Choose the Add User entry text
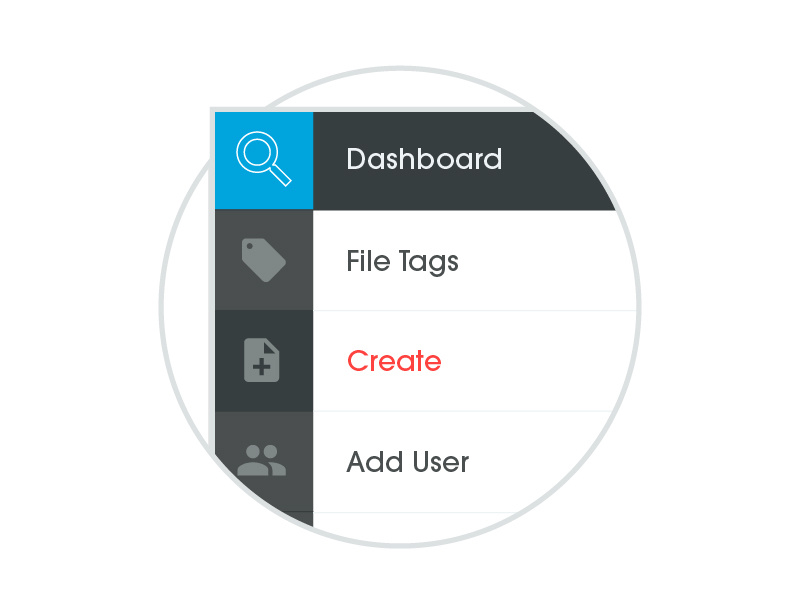 click(x=407, y=462)
